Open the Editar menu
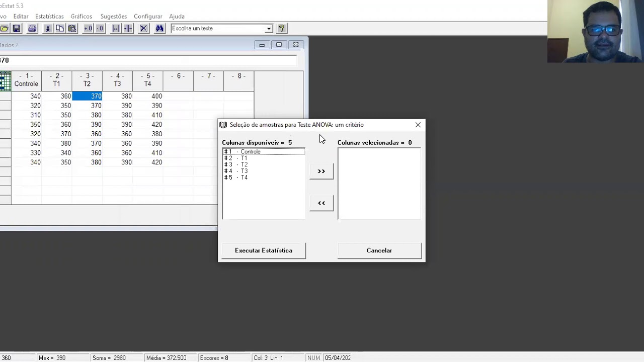The height and width of the screenshot is (362, 644). point(21,16)
